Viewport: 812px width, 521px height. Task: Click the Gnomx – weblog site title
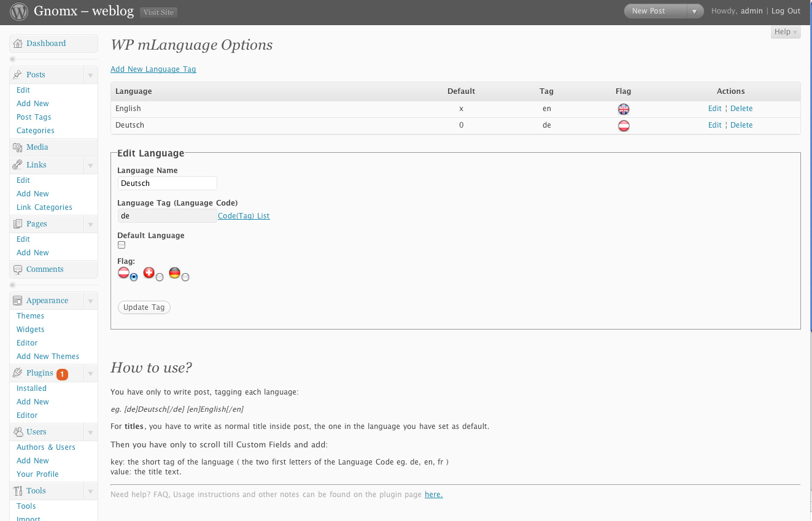[x=84, y=11]
